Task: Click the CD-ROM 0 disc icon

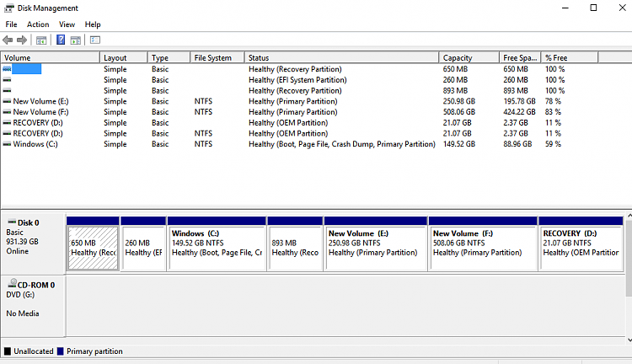Action: 12,283
